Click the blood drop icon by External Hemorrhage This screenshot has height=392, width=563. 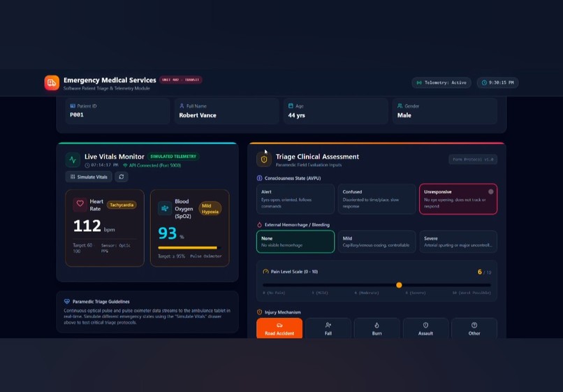pyautogui.click(x=260, y=225)
